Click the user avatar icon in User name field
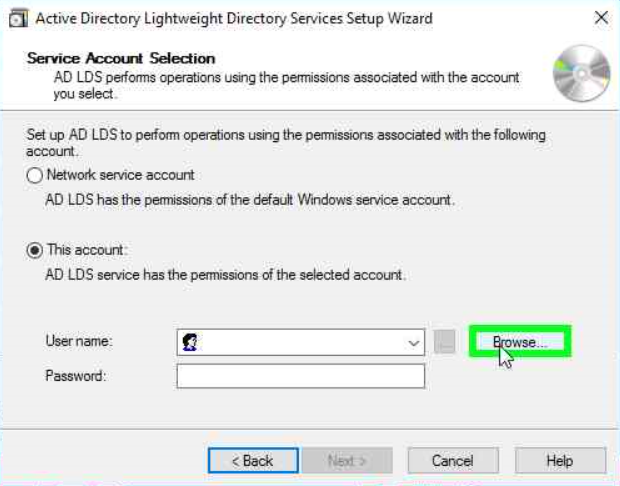Image resolution: width=620 pixels, height=486 pixels. click(x=190, y=342)
